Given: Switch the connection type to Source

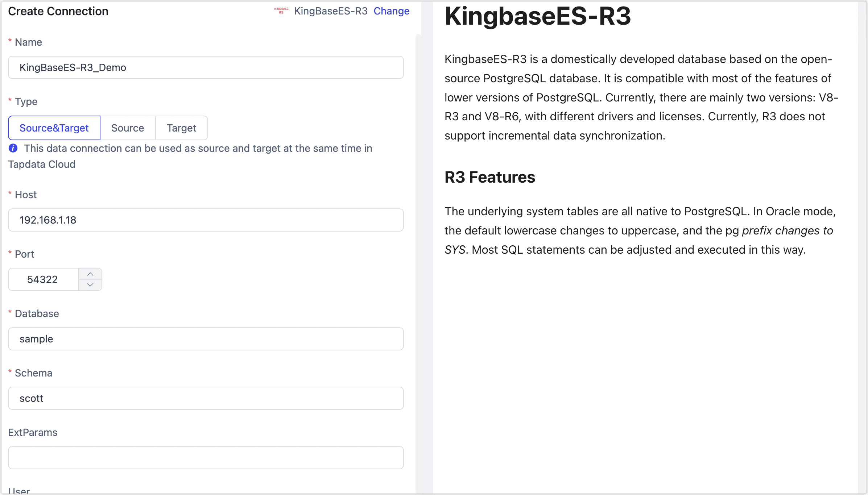Looking at the screenshot, I should coord(128,128).
